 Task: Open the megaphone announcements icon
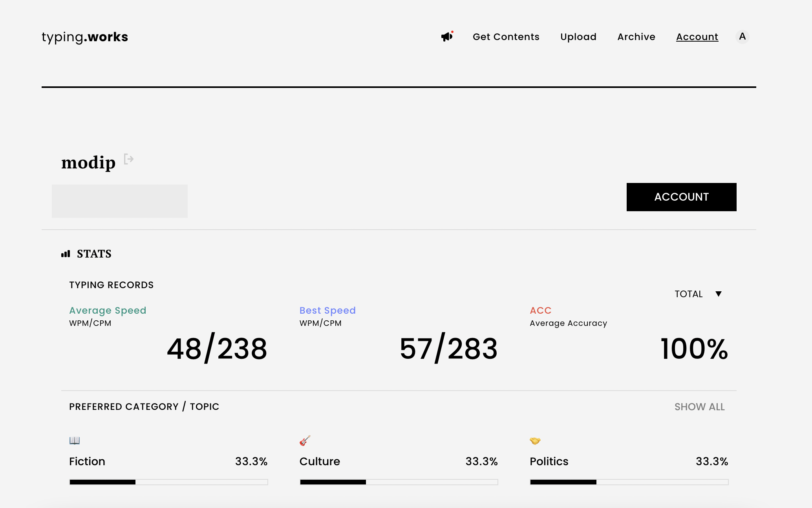(447, 37)
